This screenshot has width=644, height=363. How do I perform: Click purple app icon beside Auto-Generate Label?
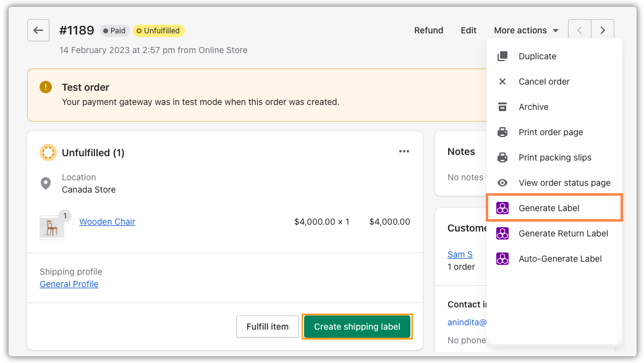pyautogui.click(x=502, y=259)
